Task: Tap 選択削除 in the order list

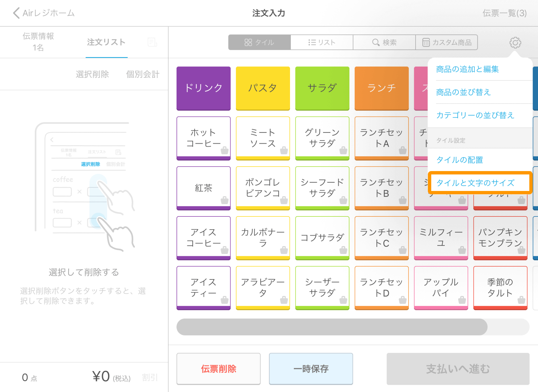Action: click(92, 74)
